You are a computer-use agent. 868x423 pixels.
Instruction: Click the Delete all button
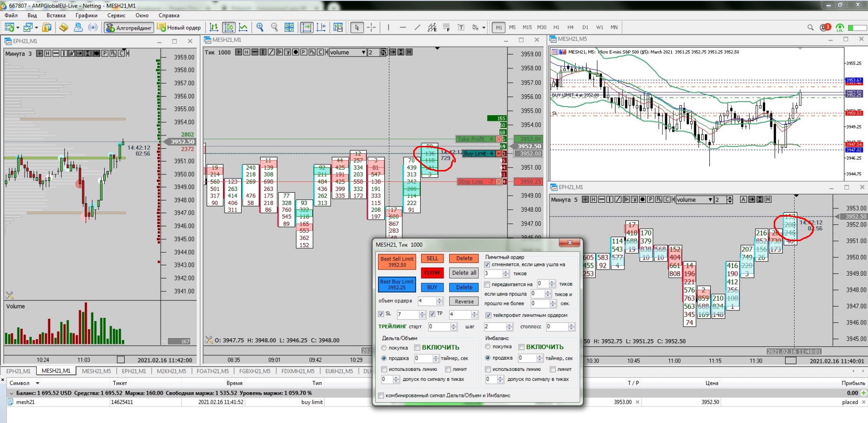[x=464, y=273]
